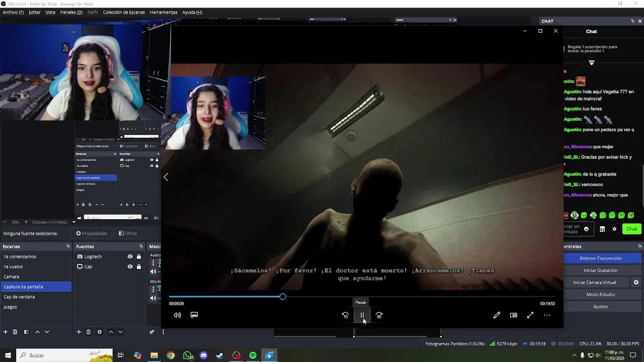The height and width of the screenshot is (362, 644).
Task: Skip back 10 seconds in the video
Action: [345, 315]
